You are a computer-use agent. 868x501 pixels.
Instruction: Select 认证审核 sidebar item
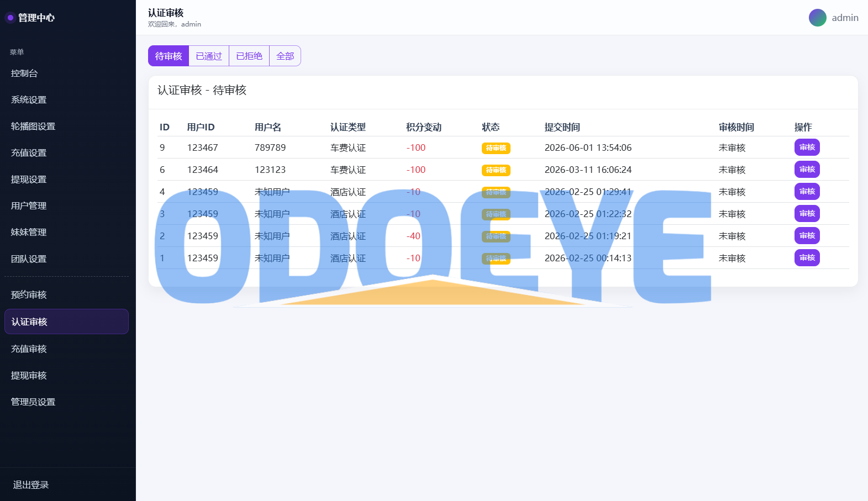66,321
